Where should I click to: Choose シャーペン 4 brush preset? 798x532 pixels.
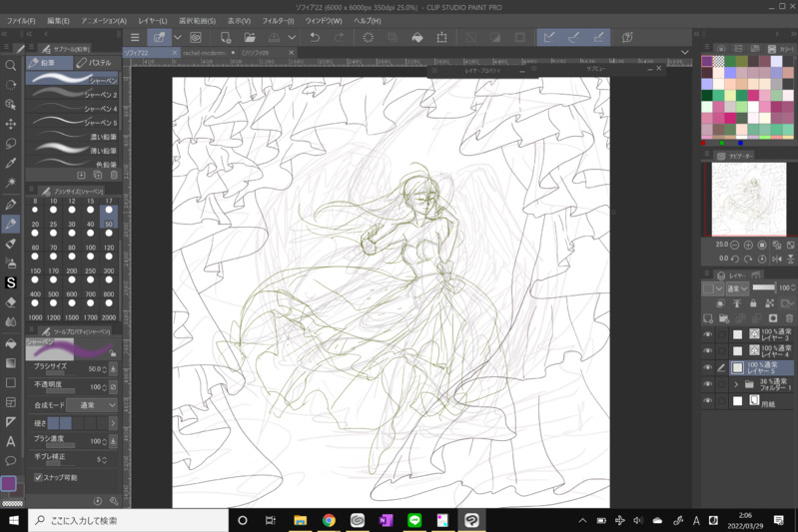(72, 109)
